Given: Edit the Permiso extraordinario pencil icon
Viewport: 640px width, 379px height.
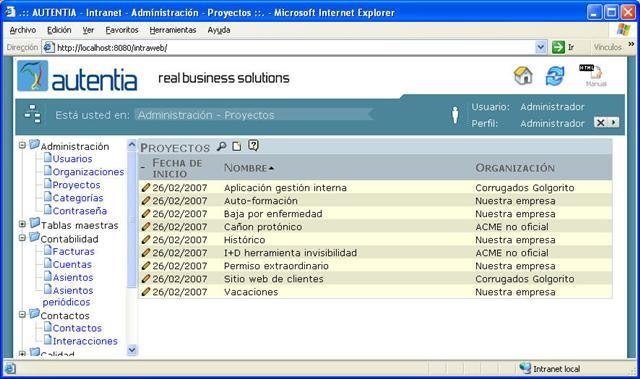Looking at the screenshot, I should pos(146,266).
